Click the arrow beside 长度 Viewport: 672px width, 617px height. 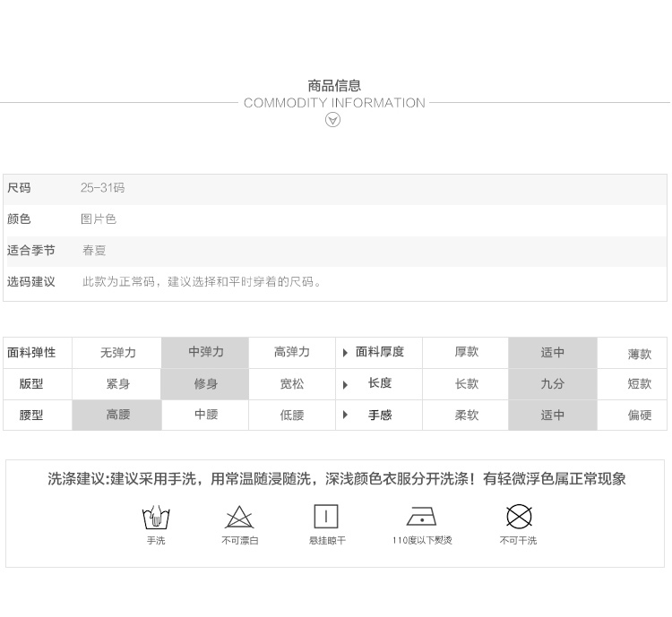point(346,384)
